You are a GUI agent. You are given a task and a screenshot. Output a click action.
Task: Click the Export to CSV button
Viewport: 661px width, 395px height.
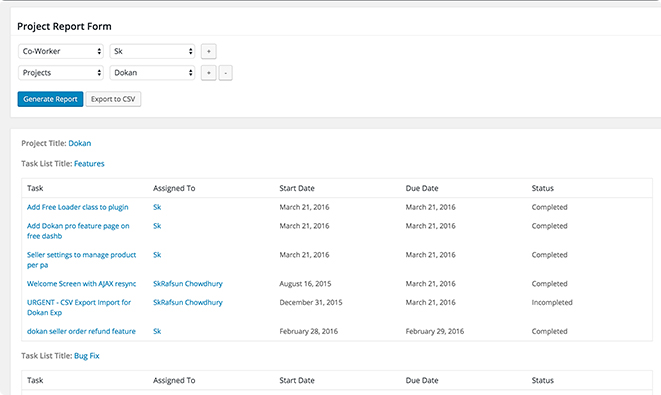pyautogui.click(x=113, y=99)
